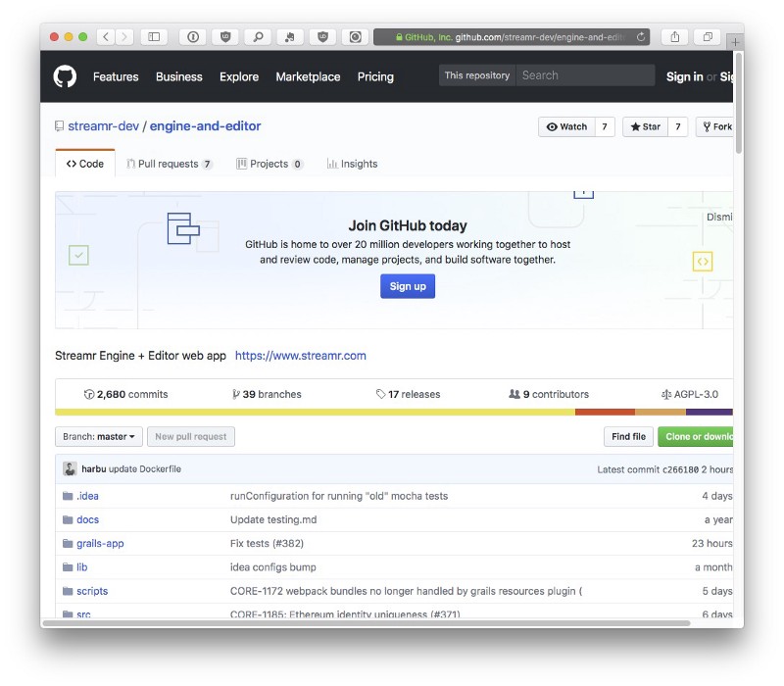This screenshot has height=686, width=784.
Task: Click the .idea folder icon
Action: pyautogui.click(x=68, y=496)
